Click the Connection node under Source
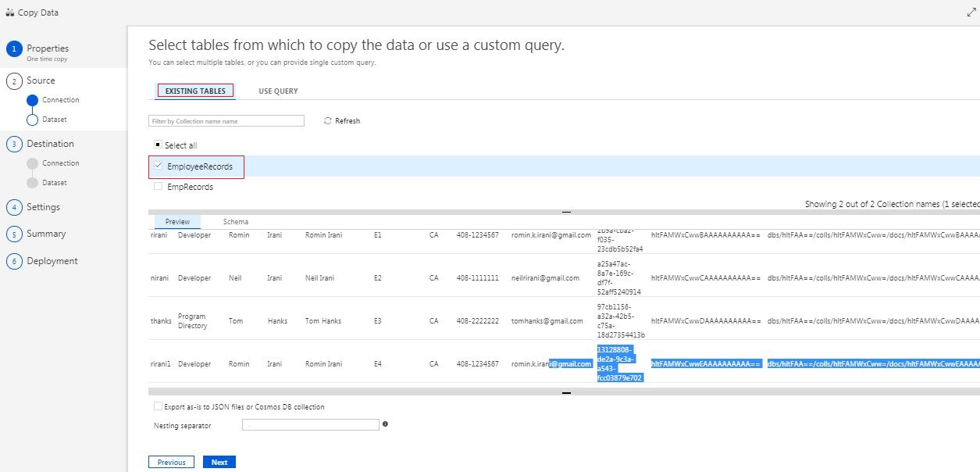 click(31, 99)
